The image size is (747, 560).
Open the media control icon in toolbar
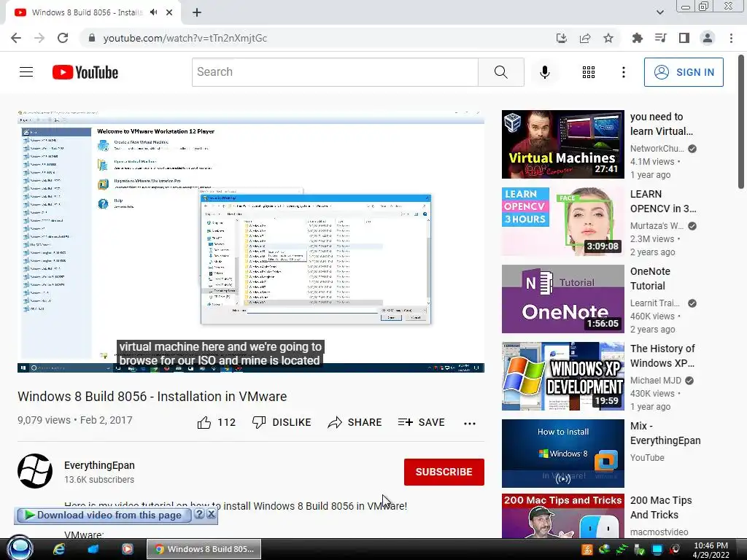(x=661, y=38)
